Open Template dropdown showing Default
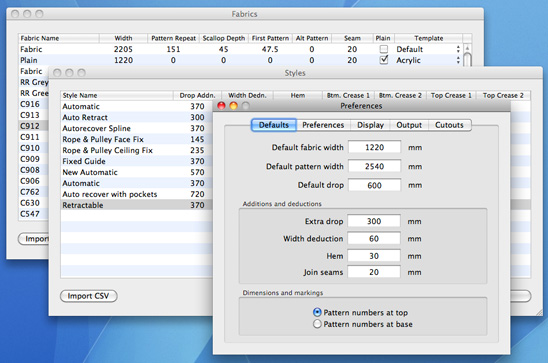 click(428, 49)
